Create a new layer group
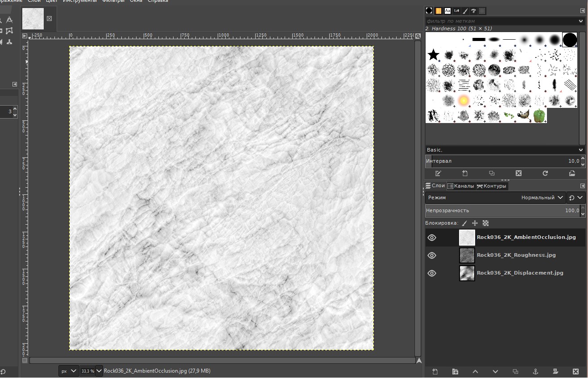Image resolution: width=588 pixels, height=378 pixels. [x=455, y=371]
